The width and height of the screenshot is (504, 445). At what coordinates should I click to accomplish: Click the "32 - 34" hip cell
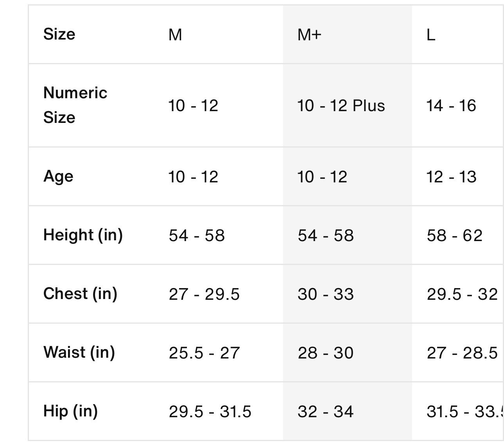pos(325,412)
